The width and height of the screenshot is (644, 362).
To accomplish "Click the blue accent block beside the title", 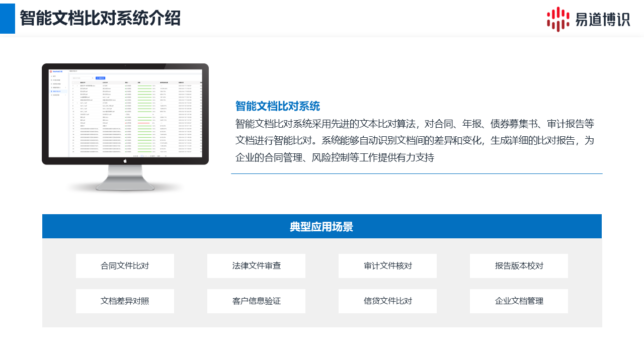I will [8, 17].
